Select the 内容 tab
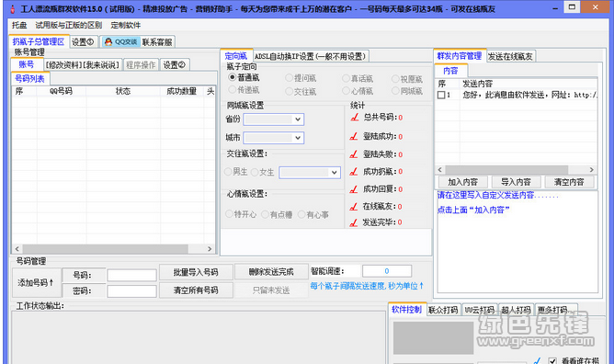This screenshot has height=364, width=614. [450, 71]
